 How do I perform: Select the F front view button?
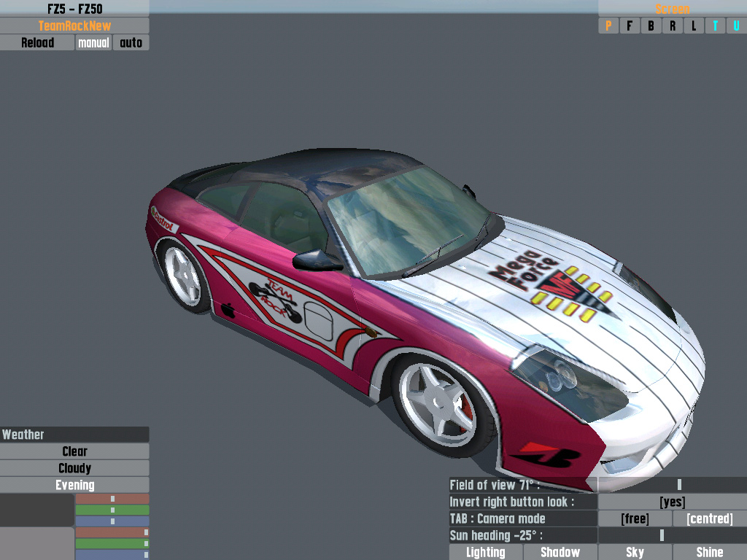click(630, 26)
